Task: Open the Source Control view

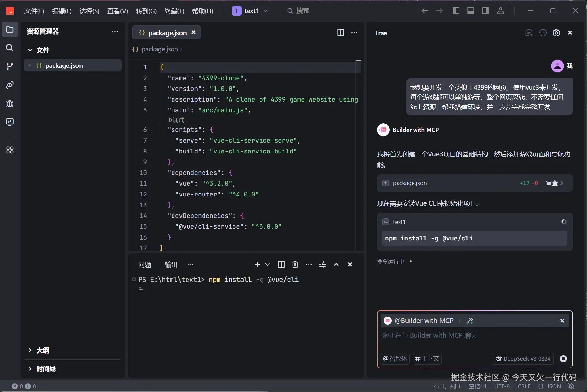Action: [10, 66]
